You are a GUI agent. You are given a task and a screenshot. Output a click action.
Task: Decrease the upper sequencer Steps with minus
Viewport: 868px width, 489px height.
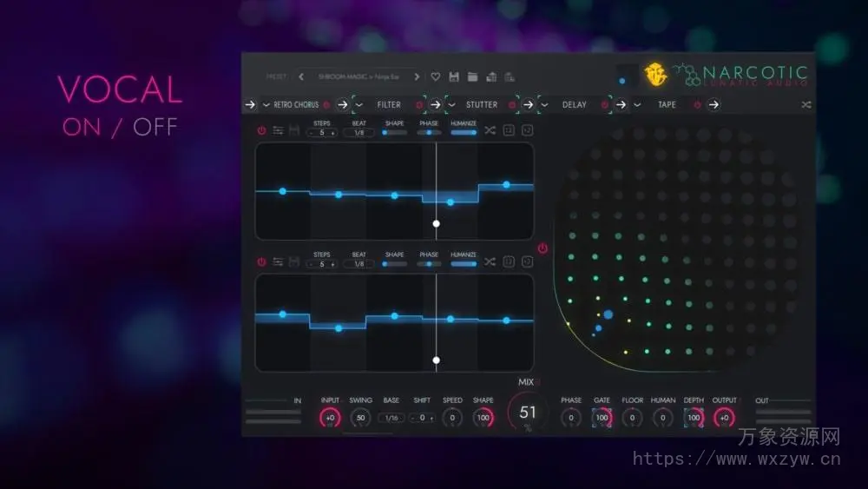coord(312,134)
